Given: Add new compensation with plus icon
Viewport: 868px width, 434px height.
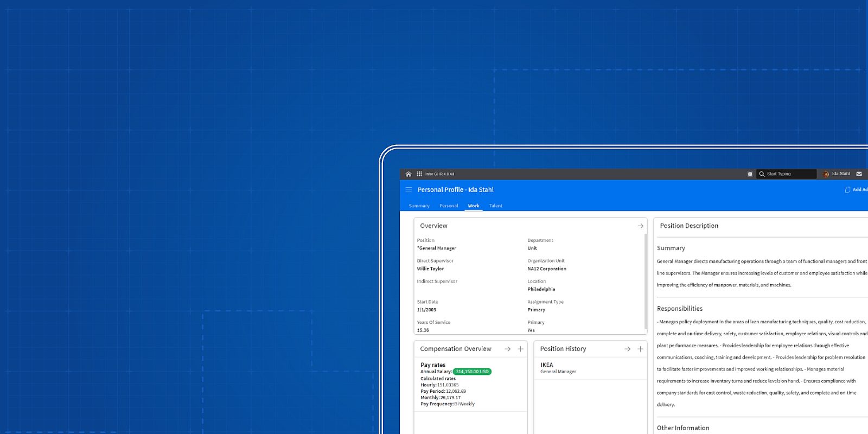Looking at the screenshot, I should (520, 349).
